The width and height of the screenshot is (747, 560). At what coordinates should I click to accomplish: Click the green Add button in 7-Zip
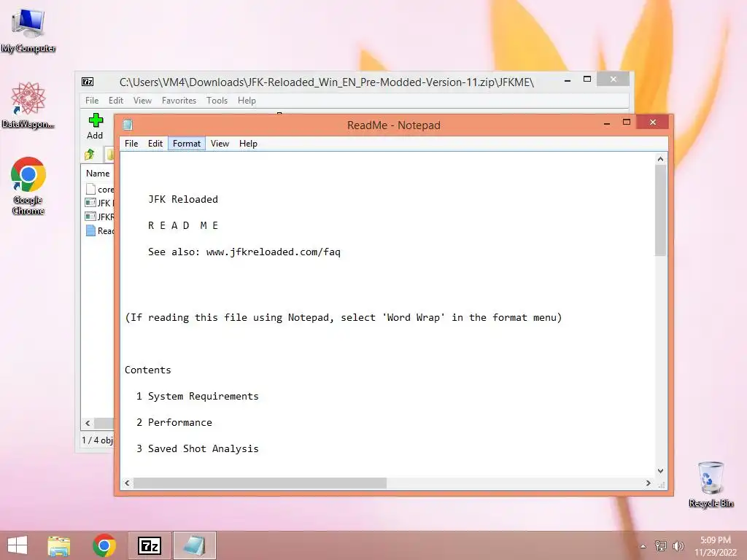click(96, 126)
